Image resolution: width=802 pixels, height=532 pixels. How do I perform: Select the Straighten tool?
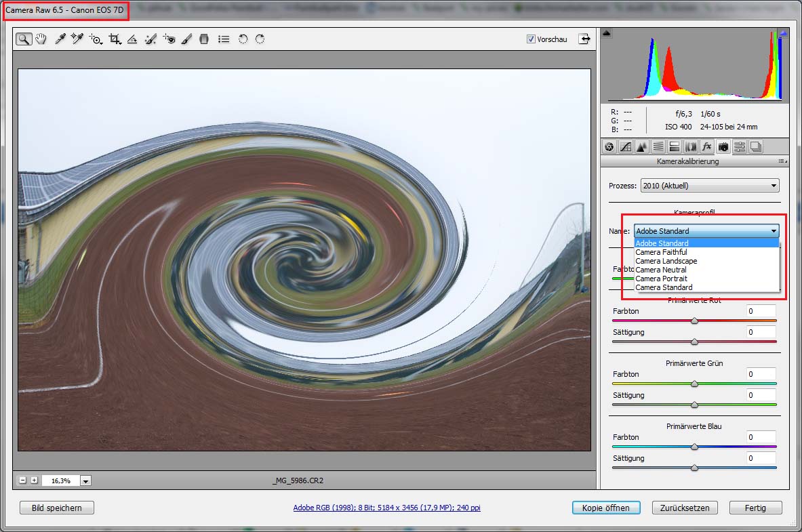133,39
